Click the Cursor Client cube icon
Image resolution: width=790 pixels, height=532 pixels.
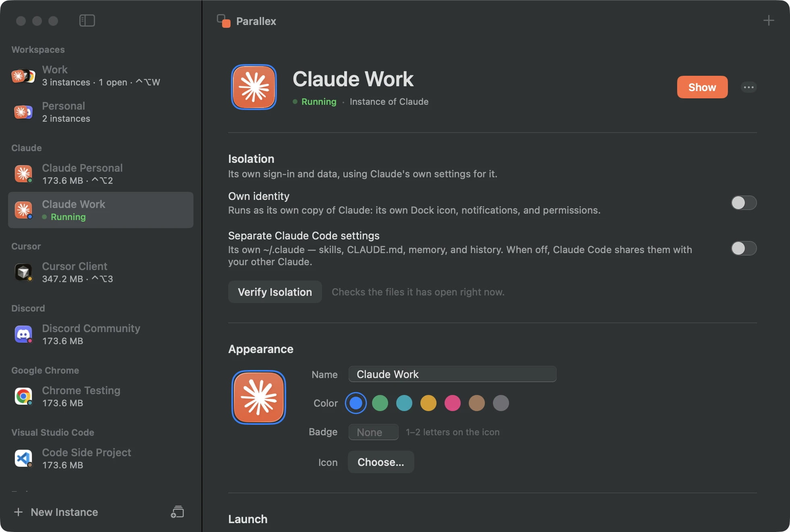pos(23,272)
